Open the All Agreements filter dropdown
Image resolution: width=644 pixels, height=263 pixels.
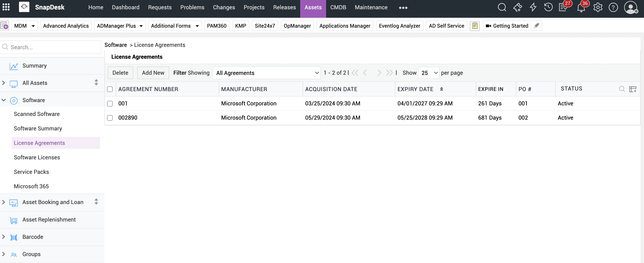[267, 73]
